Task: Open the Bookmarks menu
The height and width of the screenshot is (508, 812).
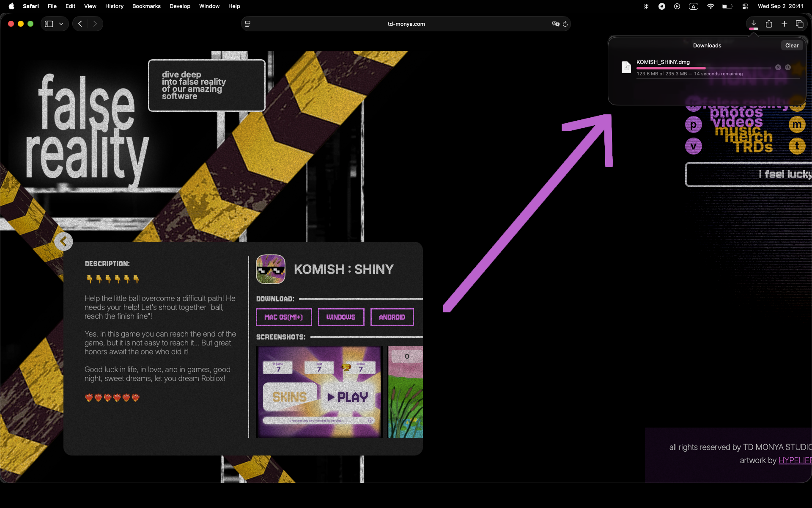Action: click(146, 6)
